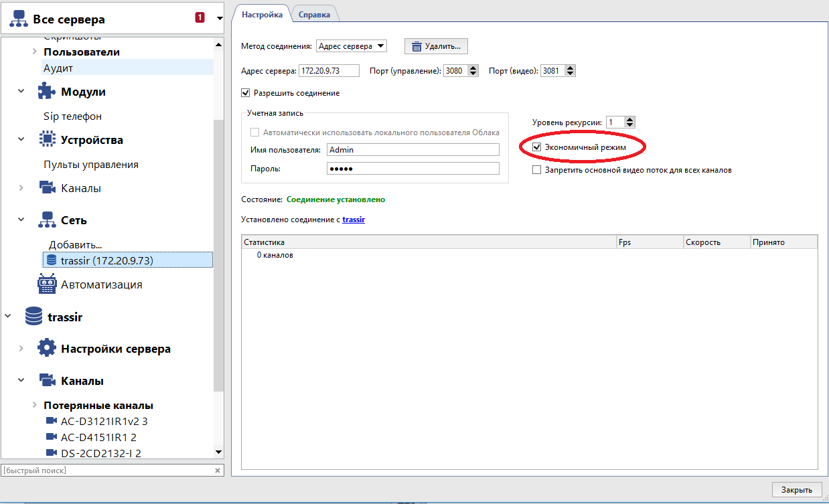The image size is (829, 504).
Task: Collapse the Модули section
Action: [x=21, y=92]
